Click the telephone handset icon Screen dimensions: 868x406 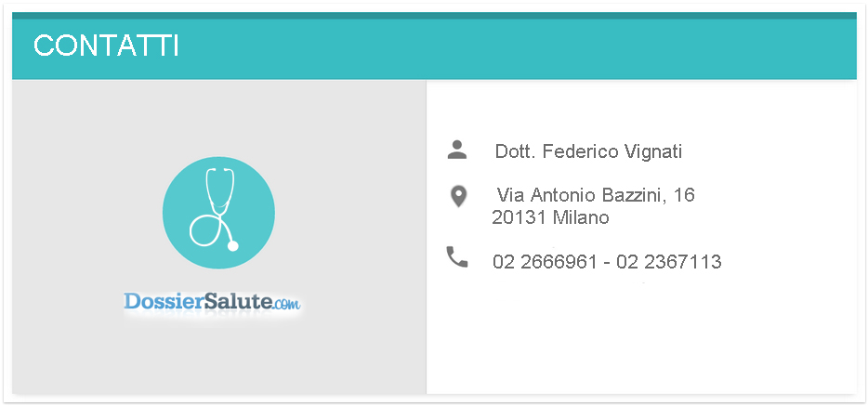point(457,257)
